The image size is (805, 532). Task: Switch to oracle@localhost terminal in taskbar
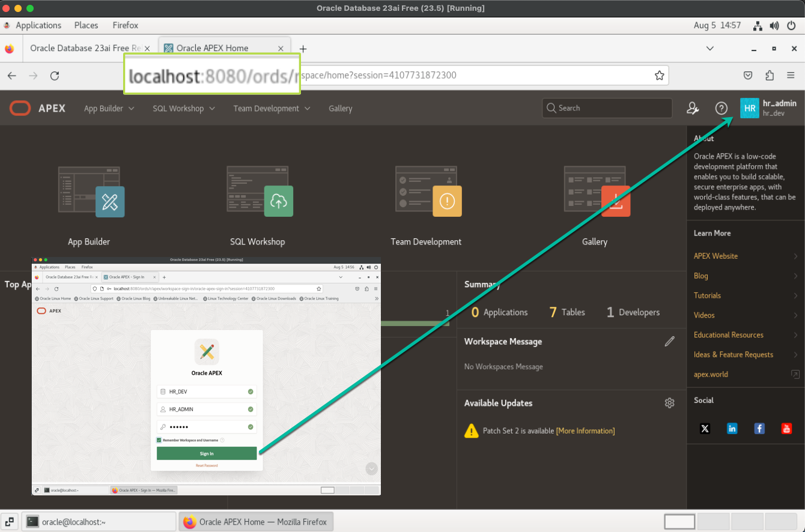[x=99, y=522]
